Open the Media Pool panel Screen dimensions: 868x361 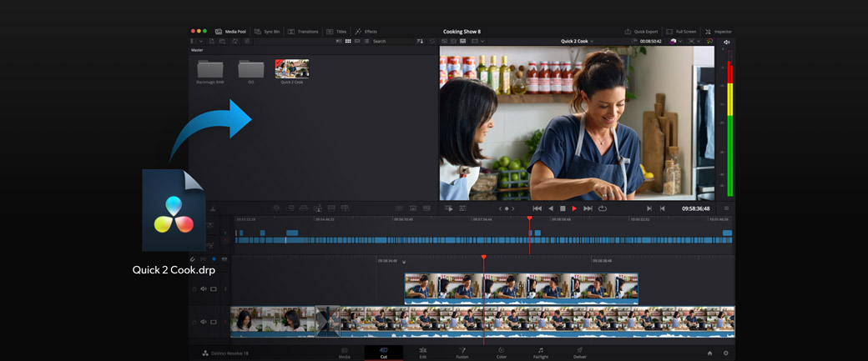click(231, 32)
